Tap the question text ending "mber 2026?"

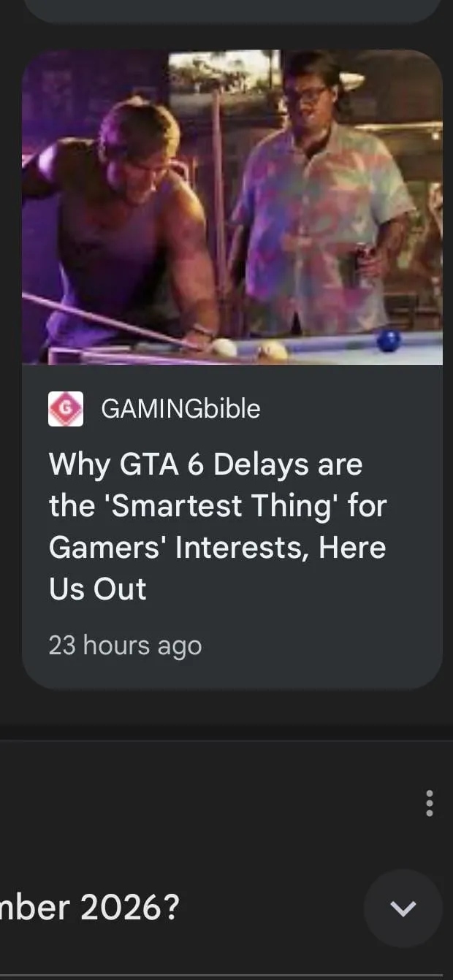click(90, 908)
